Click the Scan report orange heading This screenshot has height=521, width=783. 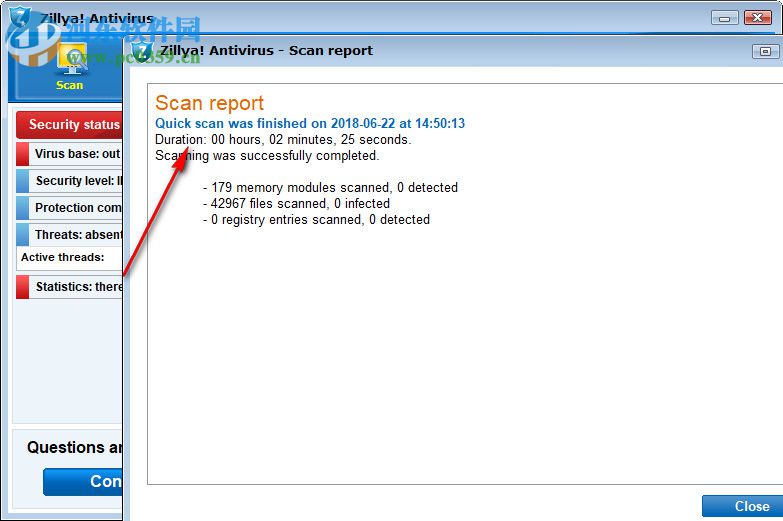pos(209,103)
